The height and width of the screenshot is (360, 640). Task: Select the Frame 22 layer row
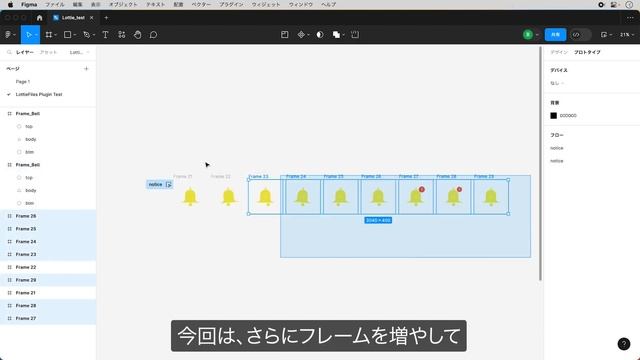point(48,267)
